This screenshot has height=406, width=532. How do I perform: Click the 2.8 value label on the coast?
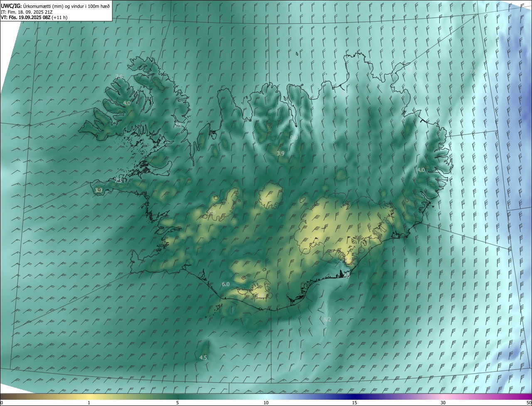pyautogui.click(x=346, y=275)
